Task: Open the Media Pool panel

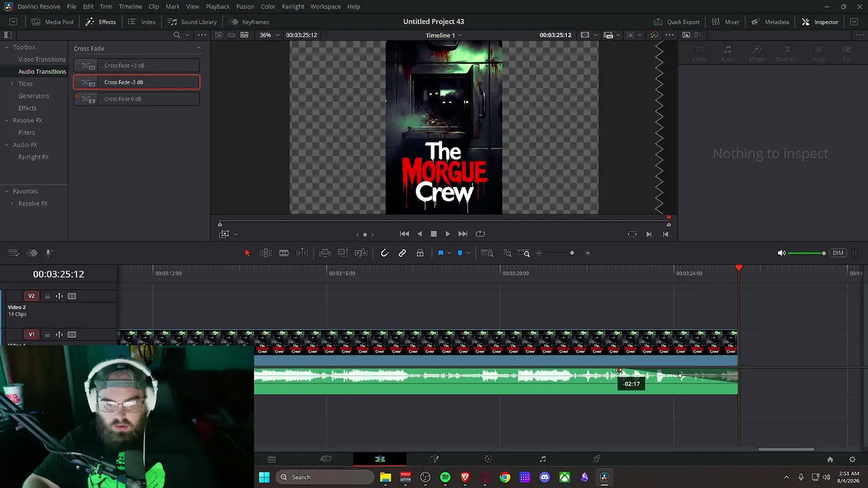Action: tap(52, 22)
